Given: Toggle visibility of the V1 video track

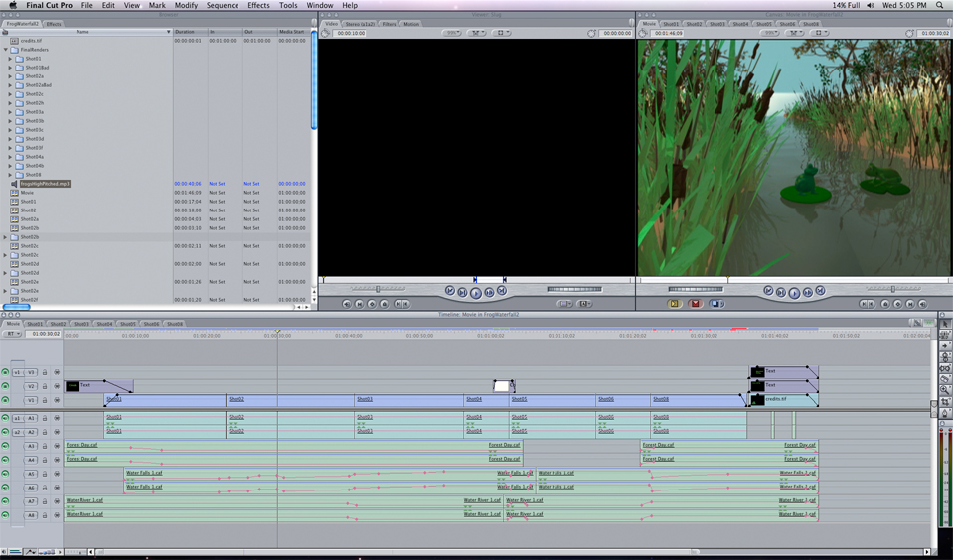Looking at the screenshot, I should 5,400.
